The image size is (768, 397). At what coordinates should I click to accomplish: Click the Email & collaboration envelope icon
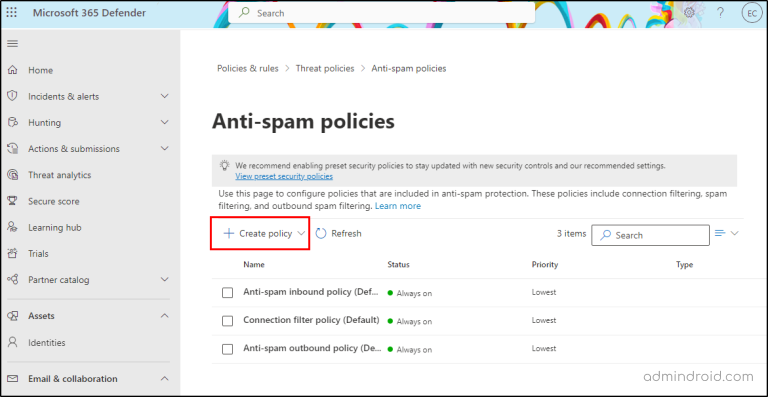click(13, 378)
